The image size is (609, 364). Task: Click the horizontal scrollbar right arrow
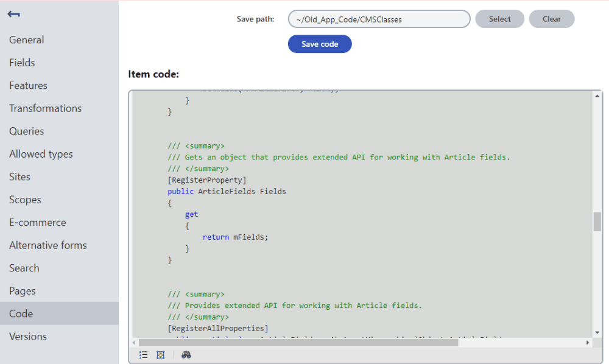(588, 343)
